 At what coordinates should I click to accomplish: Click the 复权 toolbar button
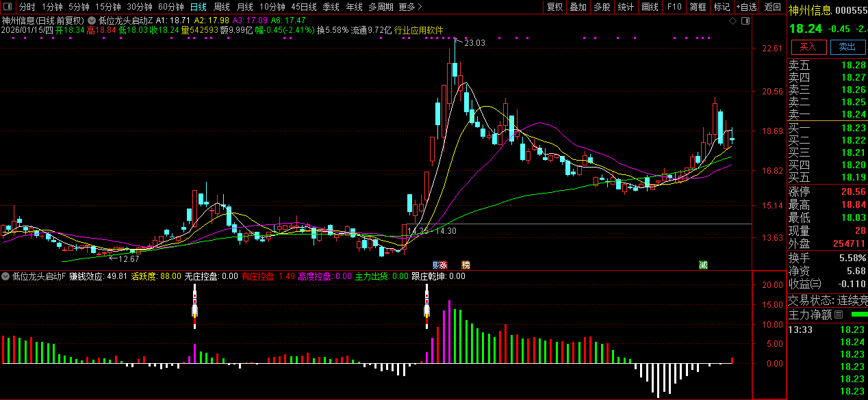click(x=554, y=7)
